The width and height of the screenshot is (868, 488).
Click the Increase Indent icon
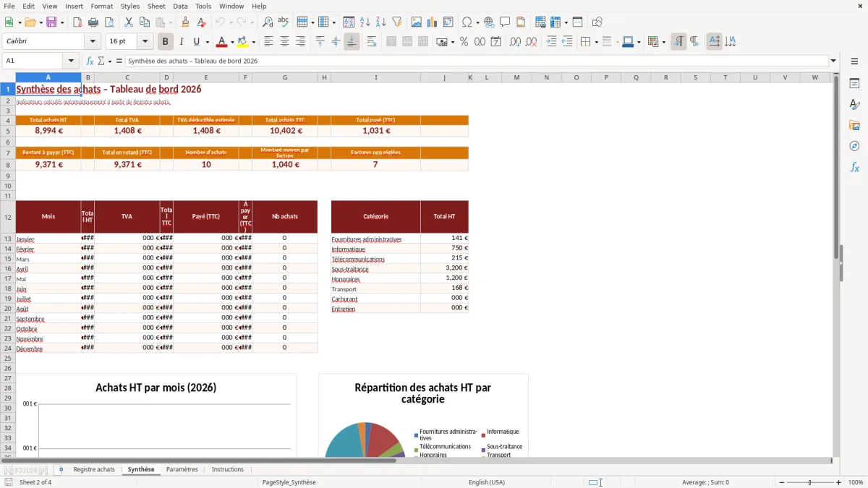pyautogui.click(x=551, y=42)
